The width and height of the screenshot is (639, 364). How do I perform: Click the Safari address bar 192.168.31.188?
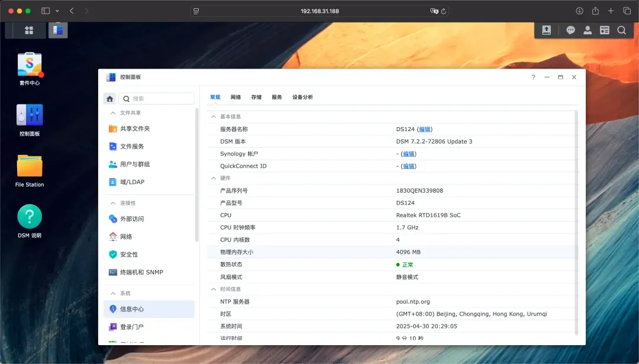[320, 11]
